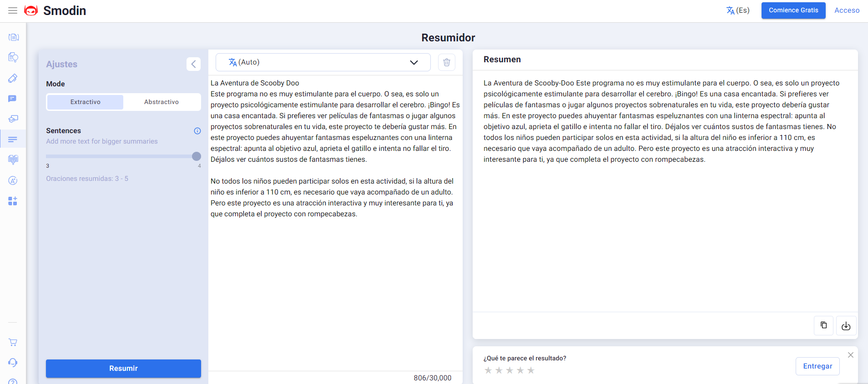
Task: Rate the result five stars
Action: click(x=531, y=370)
